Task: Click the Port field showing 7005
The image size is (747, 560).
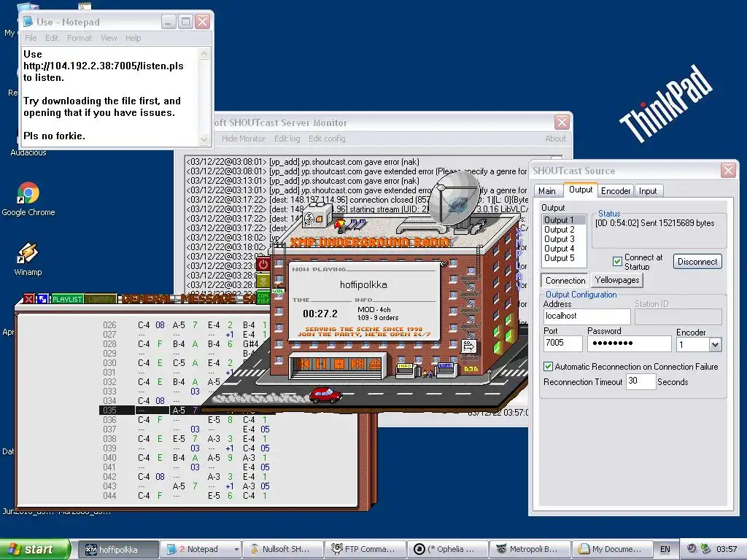Action: tap(562, 343)
